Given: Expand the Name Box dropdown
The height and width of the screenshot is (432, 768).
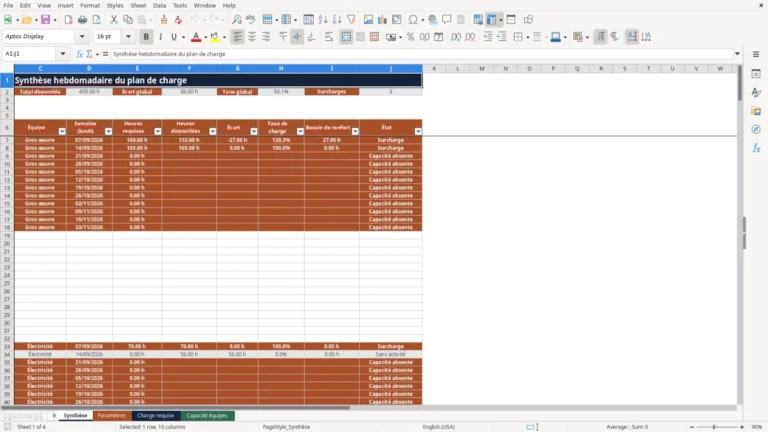Looking at the screenshot, I should 63,54.
